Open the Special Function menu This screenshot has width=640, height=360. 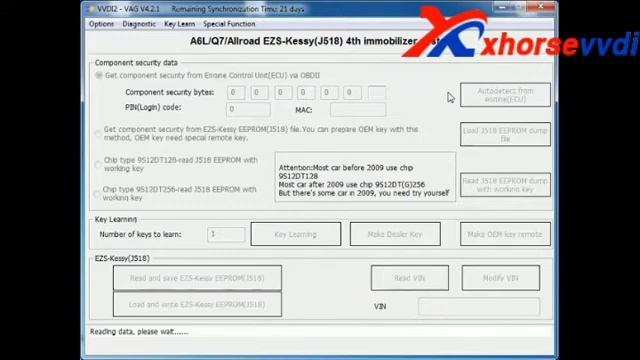(x=229, y=24)
